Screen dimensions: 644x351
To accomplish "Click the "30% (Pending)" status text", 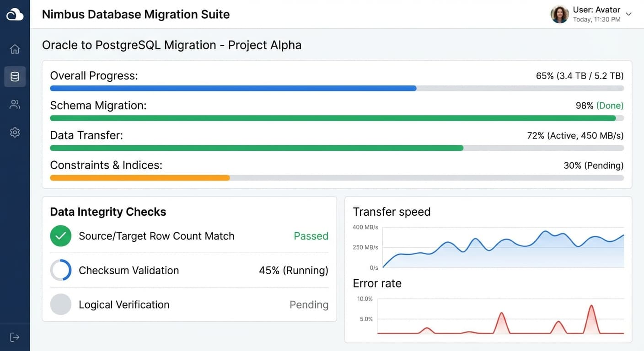I will [593, 165].
